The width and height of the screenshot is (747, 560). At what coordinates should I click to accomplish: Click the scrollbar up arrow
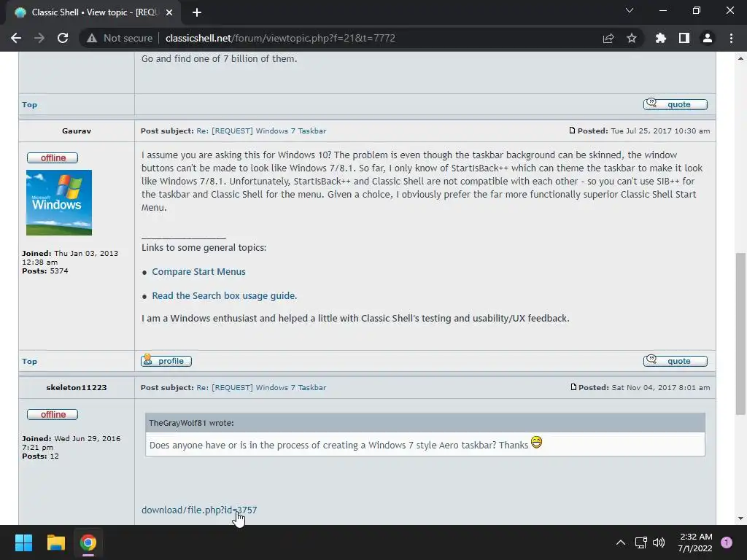click(x=740, y=58)
